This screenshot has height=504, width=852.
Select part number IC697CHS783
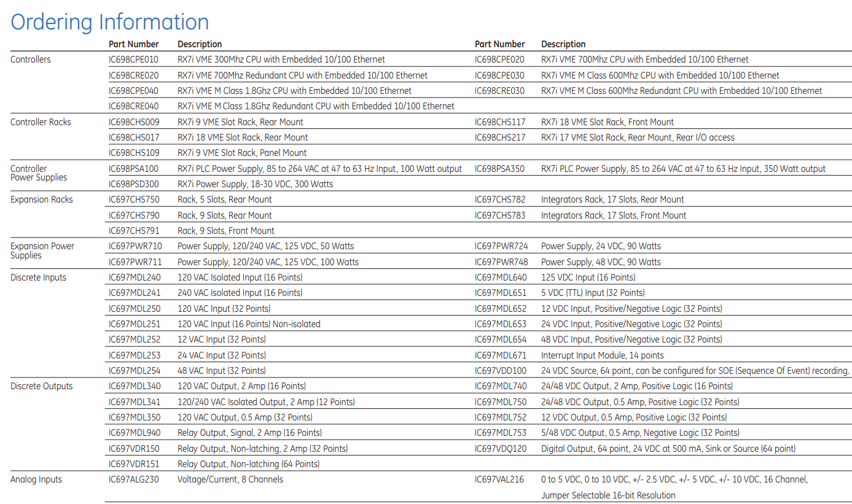click(x=500, y=215)
